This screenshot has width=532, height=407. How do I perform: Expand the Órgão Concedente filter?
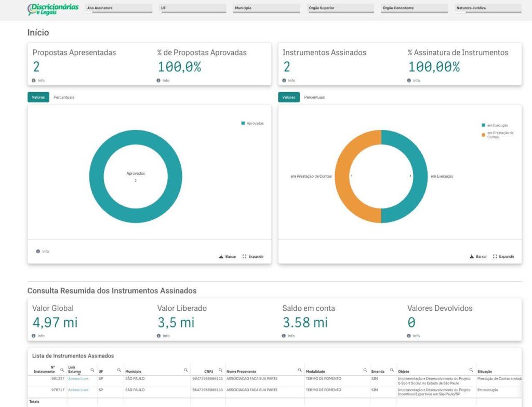point(414,8)
